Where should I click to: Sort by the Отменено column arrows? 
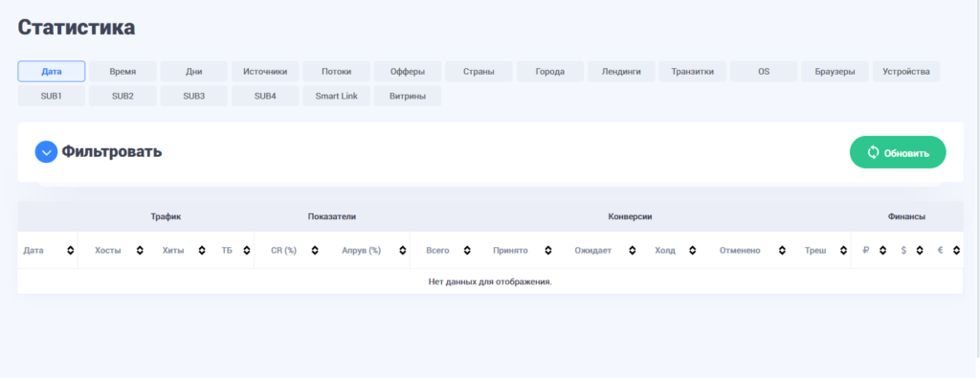coord(782,251)
